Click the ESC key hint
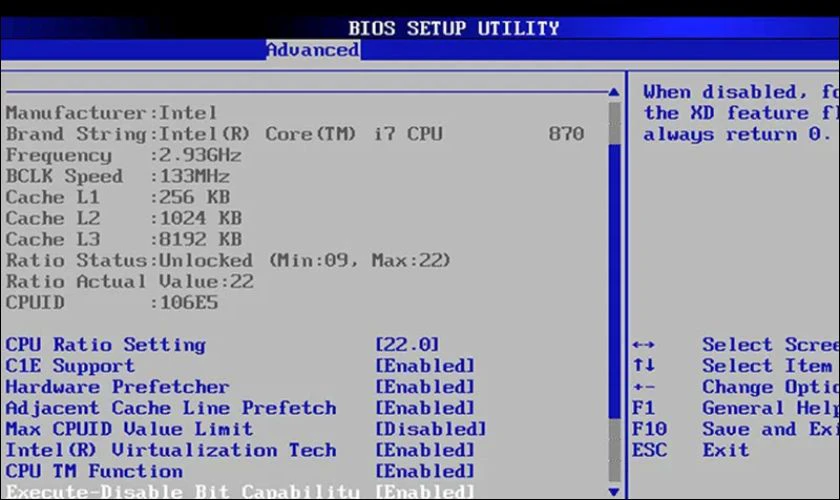The image size is (840, 500). coord(649,450)
